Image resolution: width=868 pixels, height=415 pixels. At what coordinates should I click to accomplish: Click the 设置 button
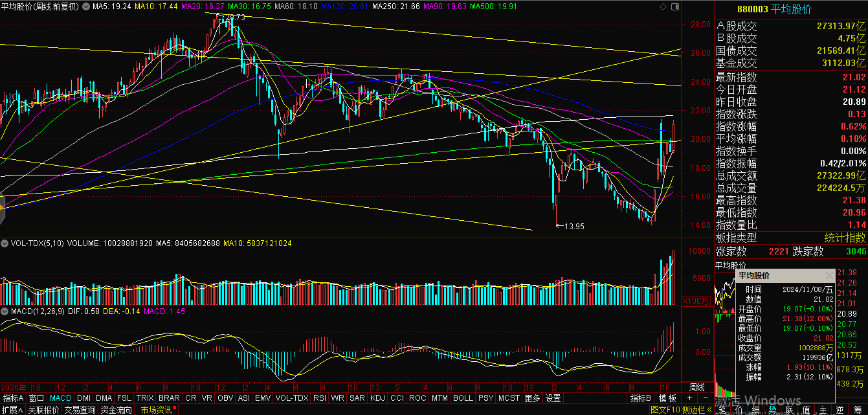pos(553,398)
